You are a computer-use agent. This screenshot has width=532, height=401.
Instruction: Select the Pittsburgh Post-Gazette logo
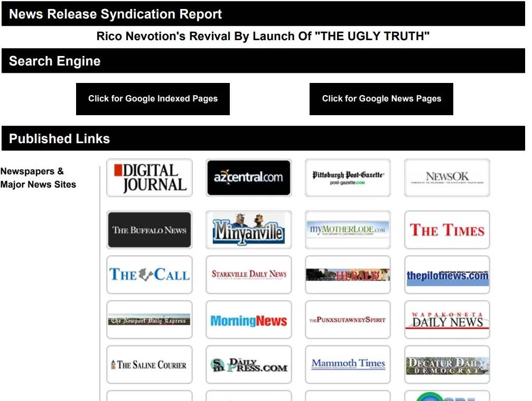tap(348, 178)
